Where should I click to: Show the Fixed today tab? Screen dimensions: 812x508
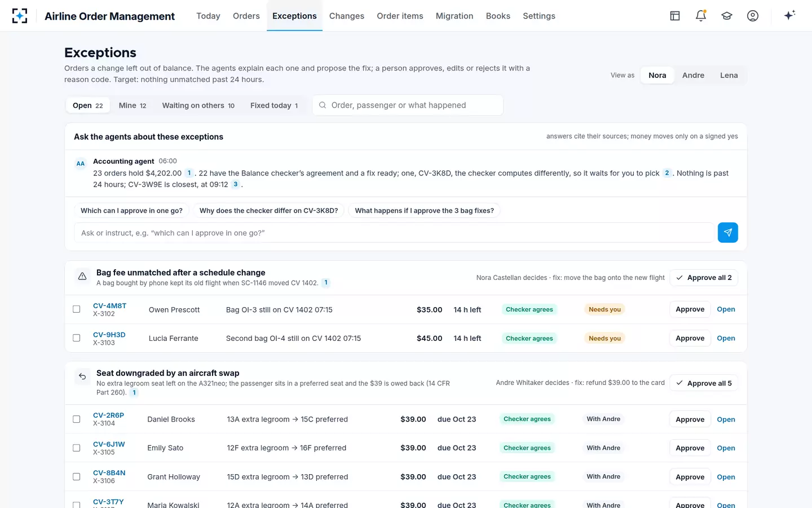(x=274, y=106)
